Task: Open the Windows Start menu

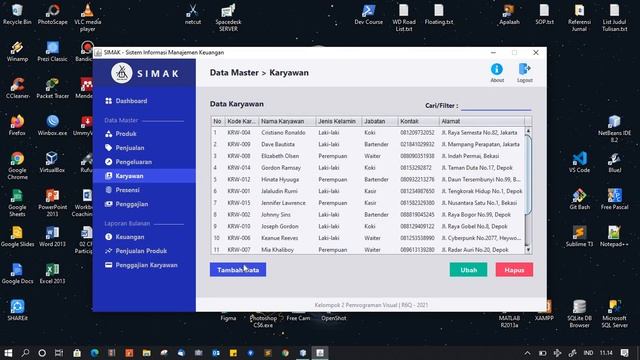Action: (8, 353)
